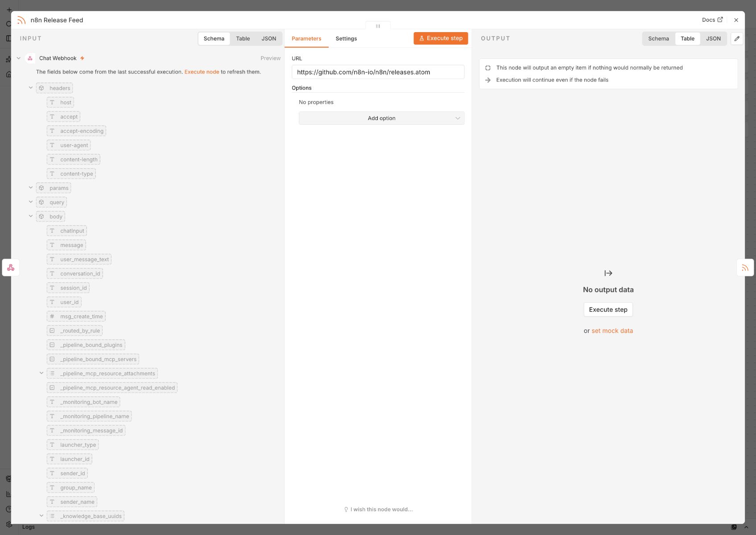Click the _pipeline_bound_plugins type icon
Viewport: 756px width, 535px height.
[x=52, y=345]
